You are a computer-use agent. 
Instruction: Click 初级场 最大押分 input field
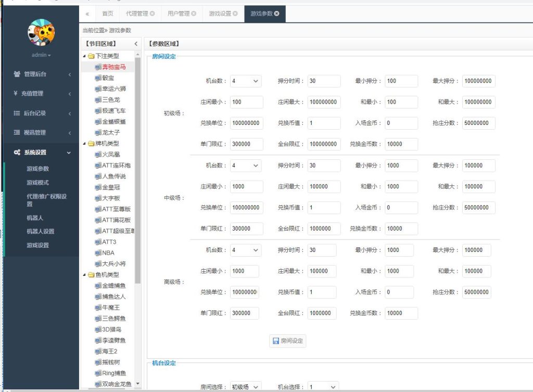(x=478, y=81)
